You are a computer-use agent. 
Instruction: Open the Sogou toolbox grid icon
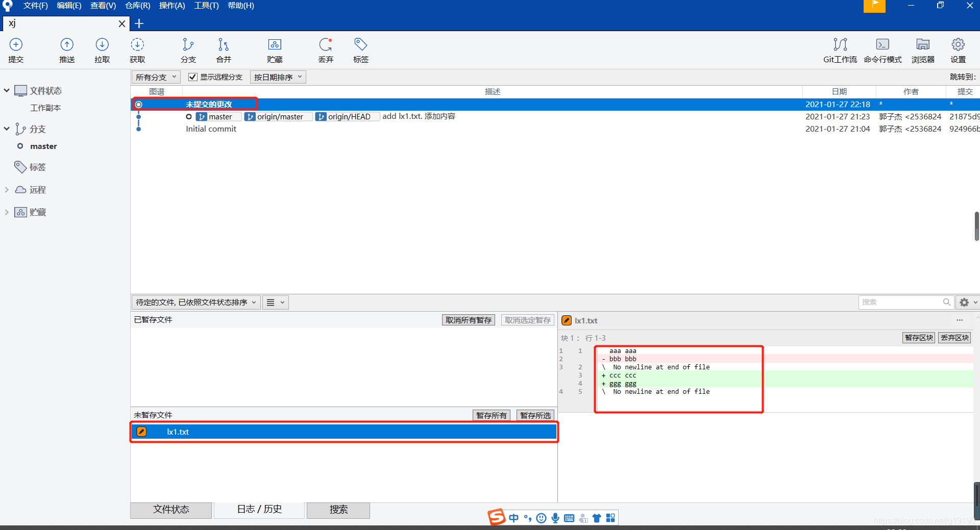pyautogui.click(x=610, y=518)
